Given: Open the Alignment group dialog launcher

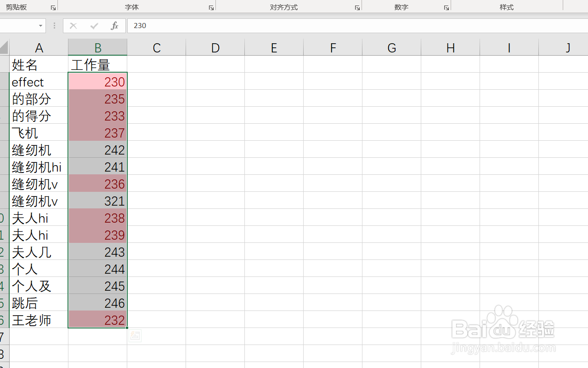Looking at the screenshot, I should 357,8.
